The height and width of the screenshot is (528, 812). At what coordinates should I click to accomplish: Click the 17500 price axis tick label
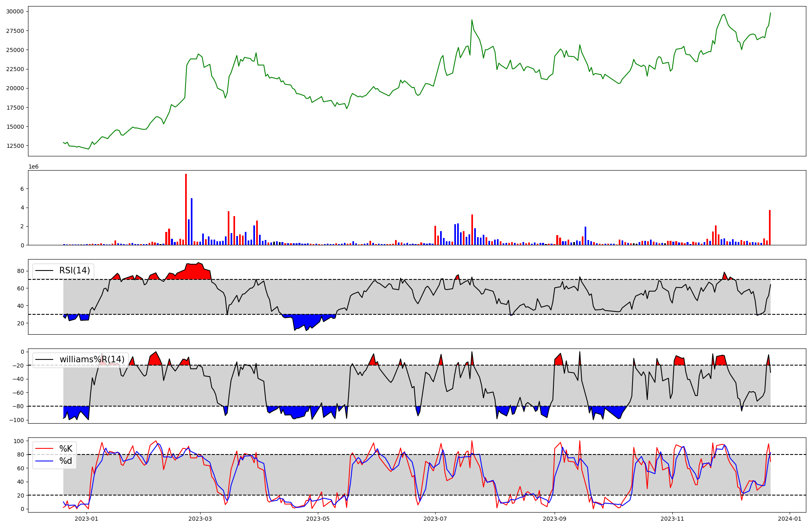click(15, 108)
